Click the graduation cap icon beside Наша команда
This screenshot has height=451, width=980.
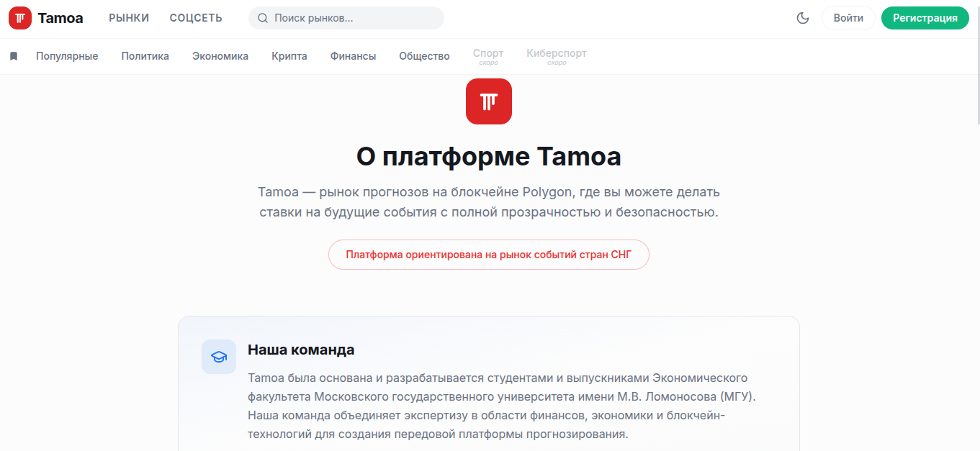click(x=218, y=357)
